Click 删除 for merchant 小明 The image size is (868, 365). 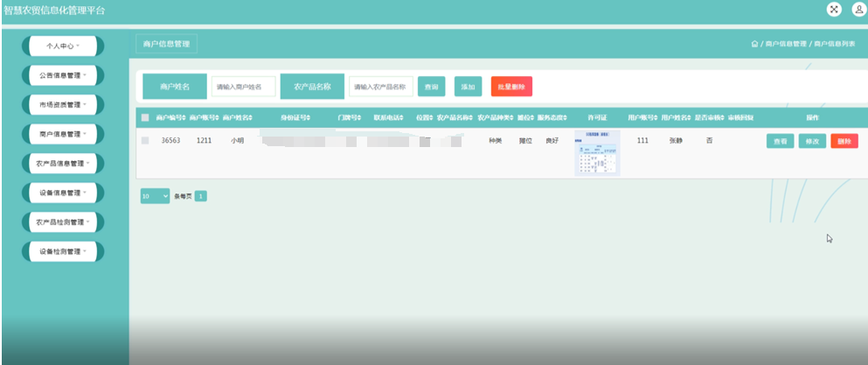844,141
